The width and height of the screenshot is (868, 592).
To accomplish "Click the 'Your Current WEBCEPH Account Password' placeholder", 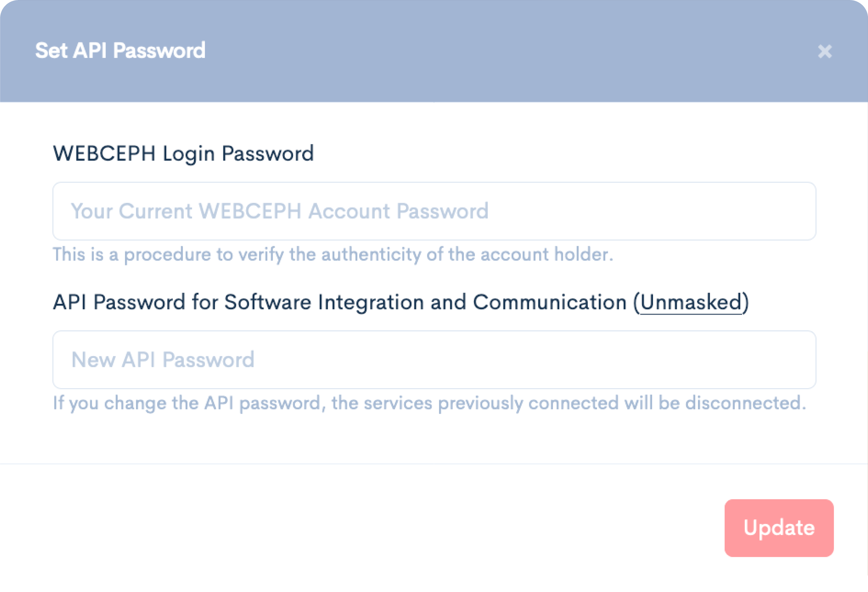I will [279, 211].
